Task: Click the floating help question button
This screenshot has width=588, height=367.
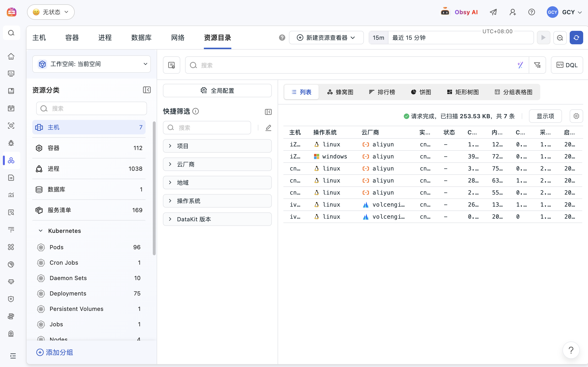Action: tap(571, 350)
